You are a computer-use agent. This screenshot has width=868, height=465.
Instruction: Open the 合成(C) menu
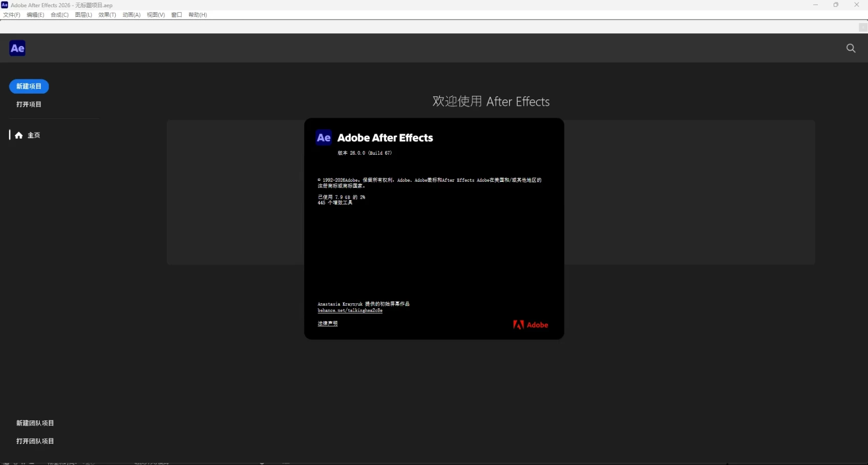59,15
